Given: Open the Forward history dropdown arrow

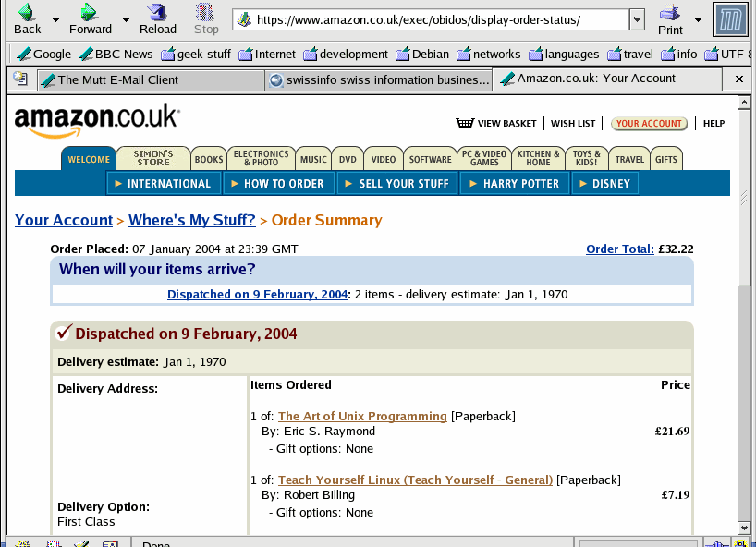Looking at the screenshot, I should (127, 20).
